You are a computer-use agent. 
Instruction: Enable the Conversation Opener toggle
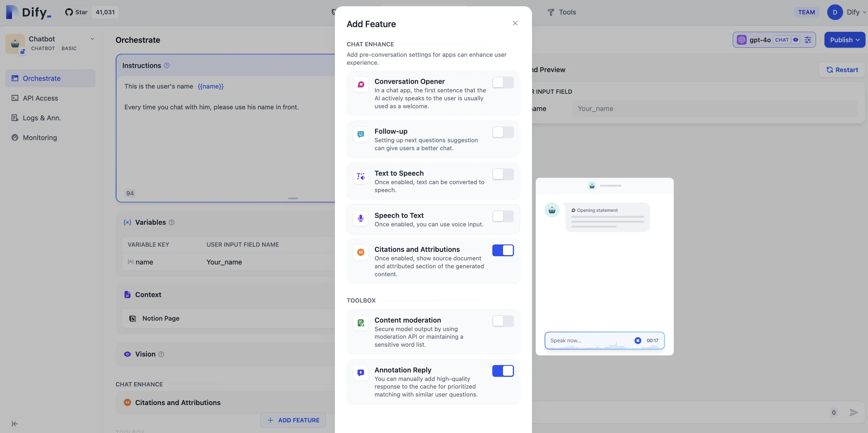[x=503, y=82]
